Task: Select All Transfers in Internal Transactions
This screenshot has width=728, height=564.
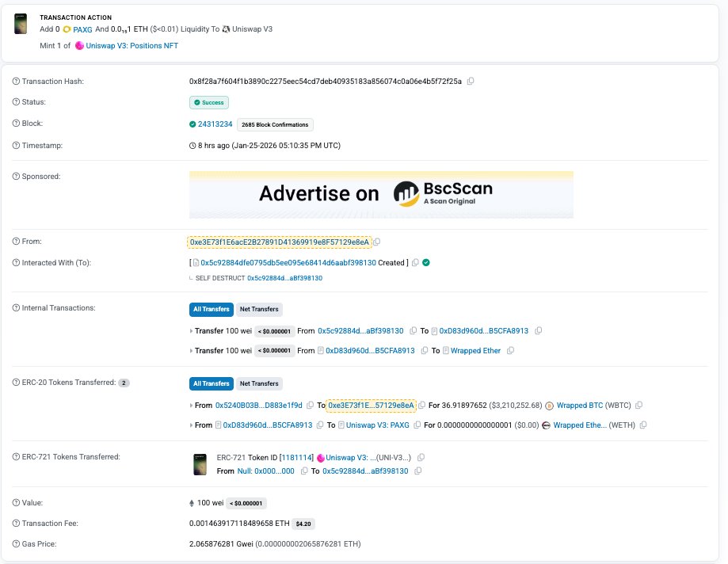Action: click(211, 309)
